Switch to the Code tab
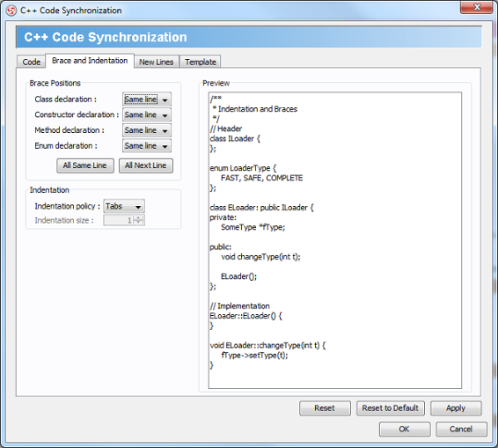The height and width of the screenshot is (448, 498). (31, 62)
